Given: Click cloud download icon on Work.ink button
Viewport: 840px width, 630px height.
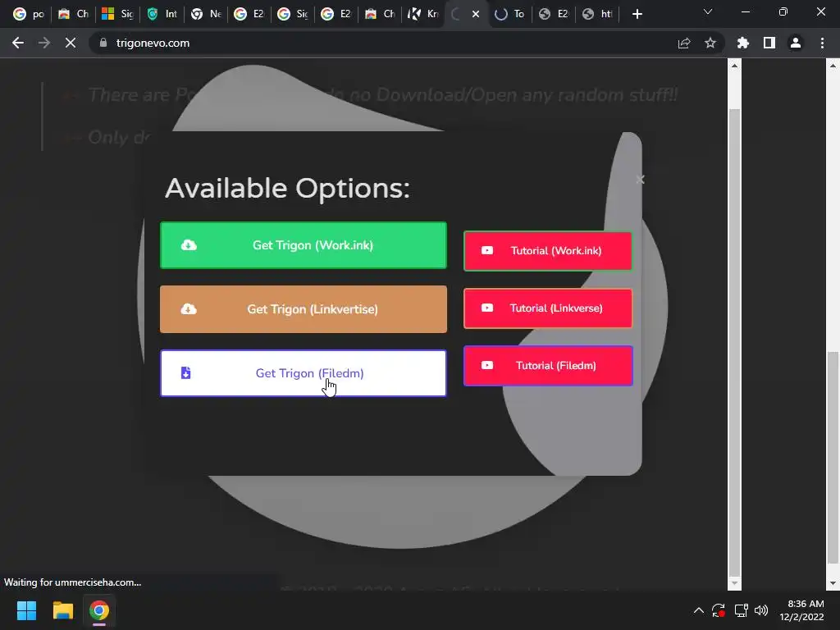Looking at the screenshot, I should click(189, 244).
